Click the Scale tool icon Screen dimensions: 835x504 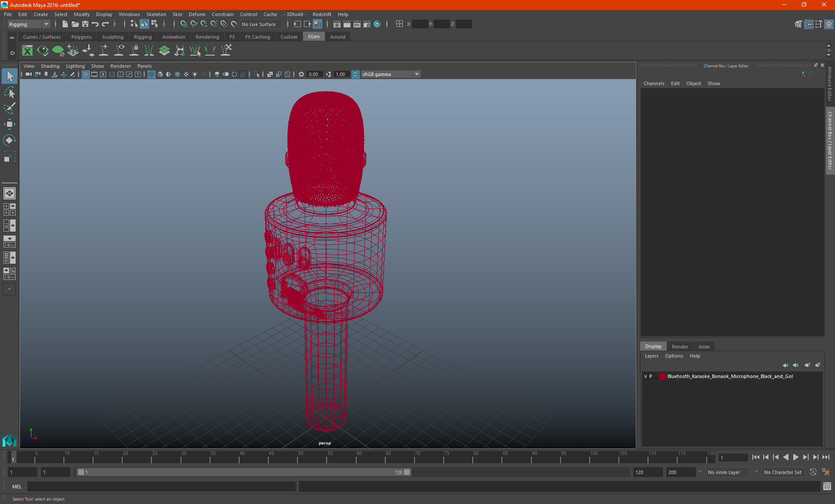pyautogui.click(x=10, y=156)
